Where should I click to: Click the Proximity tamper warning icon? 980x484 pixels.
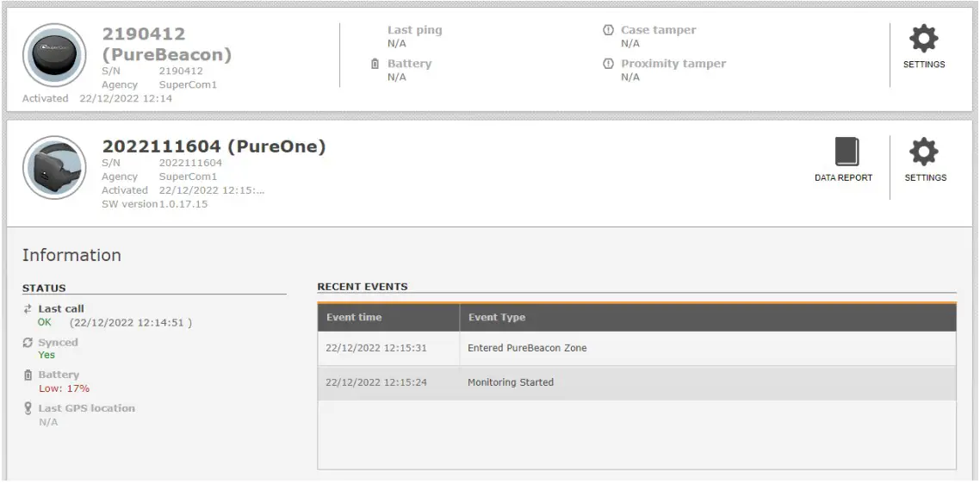pos(608,64)
